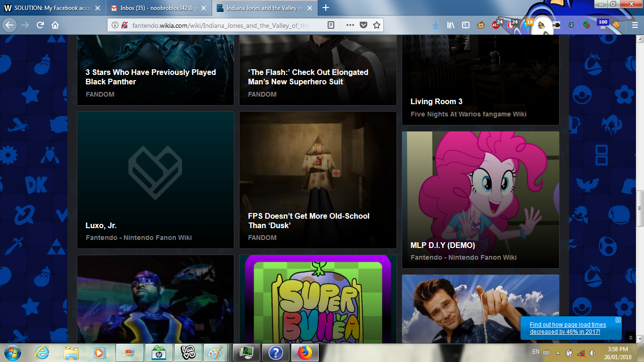Open the HP application in the taskbar

click(159, 353)
